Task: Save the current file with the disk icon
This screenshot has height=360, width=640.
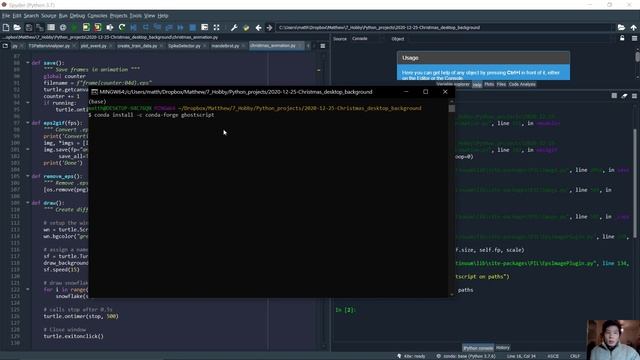Action: (x=29, y=27)
